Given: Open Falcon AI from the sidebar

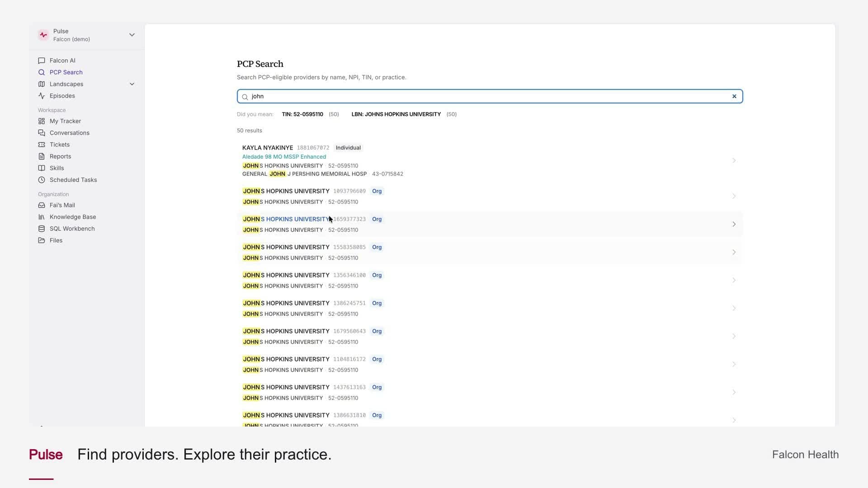Looking at the screenshot, I should (86, 61).
